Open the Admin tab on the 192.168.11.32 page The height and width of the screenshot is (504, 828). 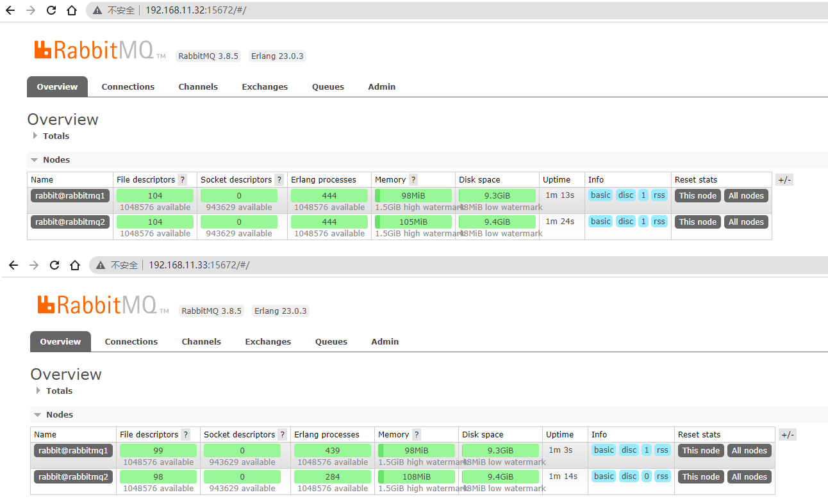point(382,87)
